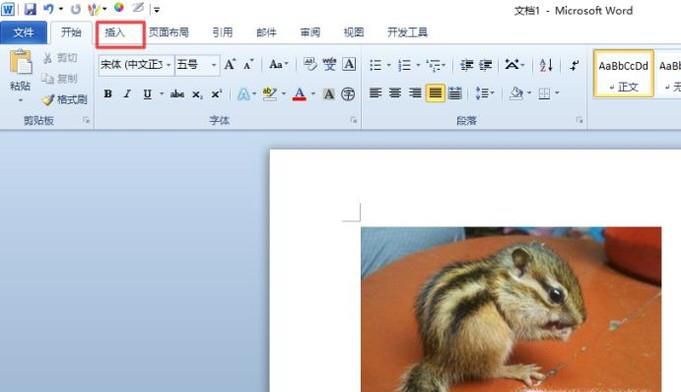The width and height of the screenshot is (681, 392).
Task: Click the Borders icon
Action: pos(544,93)
